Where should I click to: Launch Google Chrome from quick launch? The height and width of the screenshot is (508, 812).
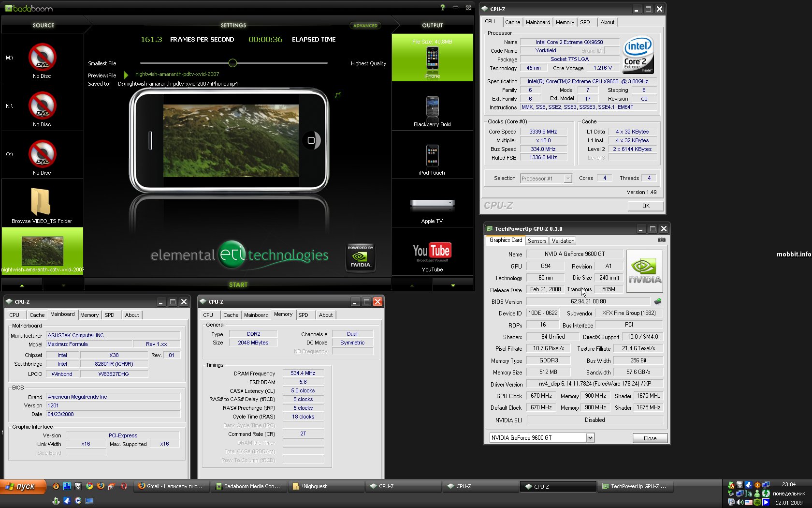89,486
